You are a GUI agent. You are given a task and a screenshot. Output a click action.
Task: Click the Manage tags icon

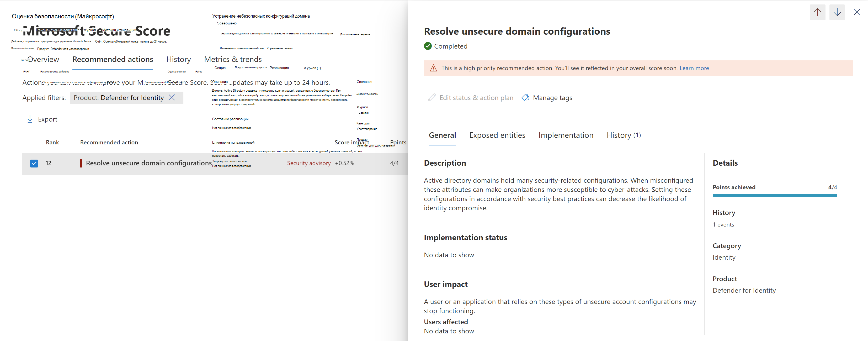click(525, 98)
